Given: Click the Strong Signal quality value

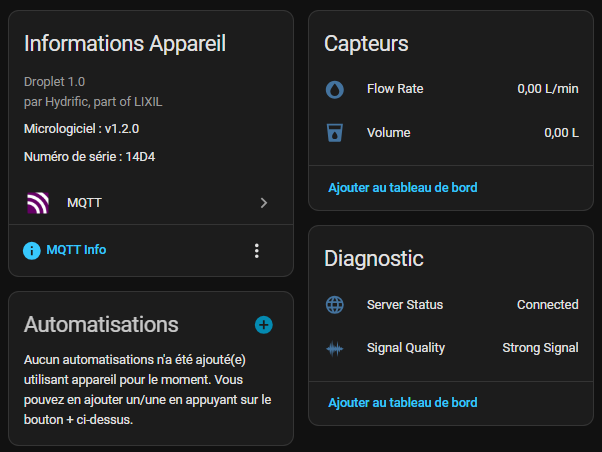Looking at the screenshot, I should coord(540,348).
